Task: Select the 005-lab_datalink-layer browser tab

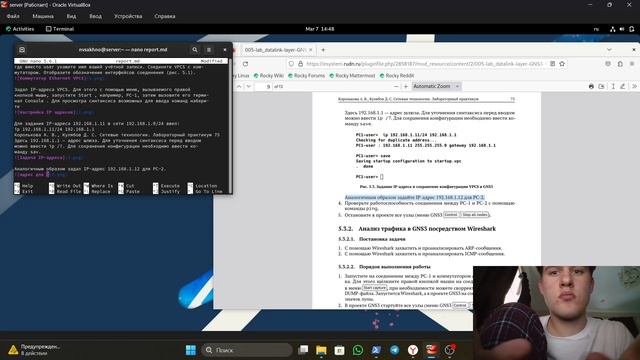Action: (275, 50)
